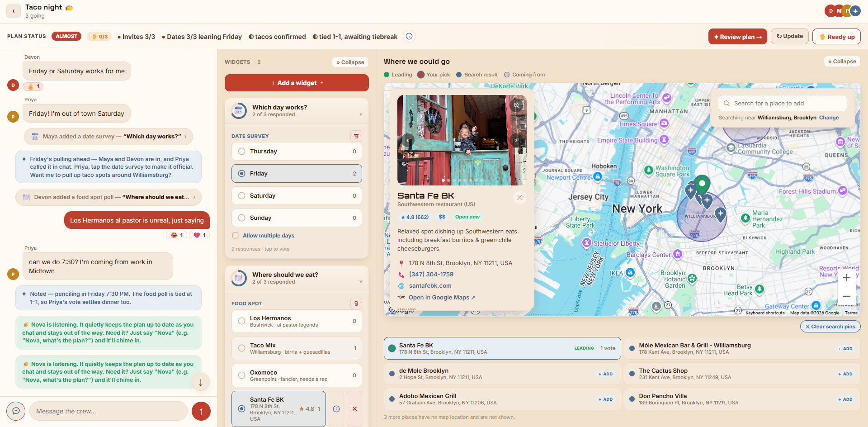Click the thumbs-up reaction on Devon's message

click(x=33, y=86)
